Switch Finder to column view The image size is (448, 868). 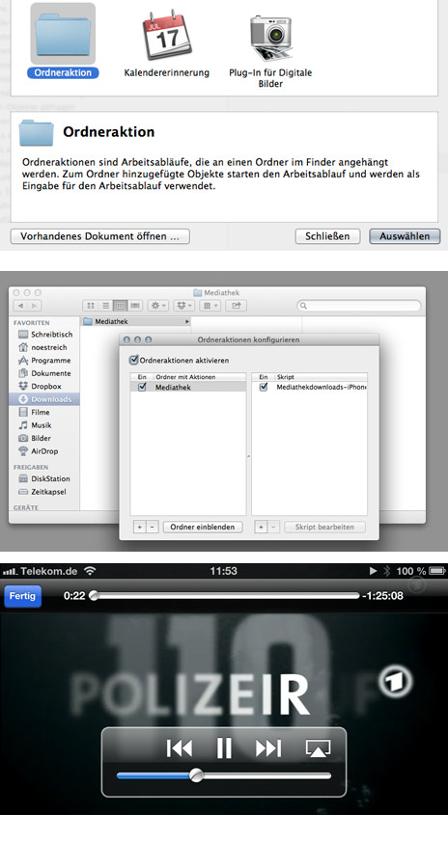click(121, 306)
